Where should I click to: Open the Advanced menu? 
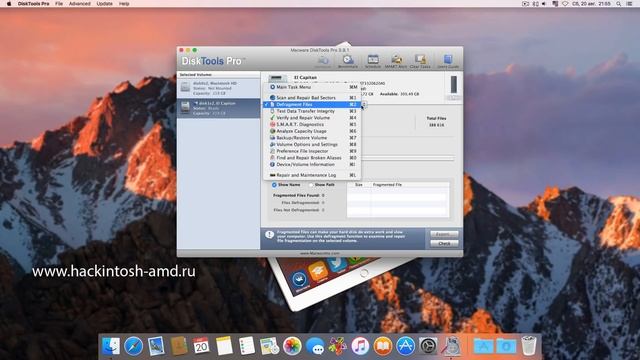80,4
